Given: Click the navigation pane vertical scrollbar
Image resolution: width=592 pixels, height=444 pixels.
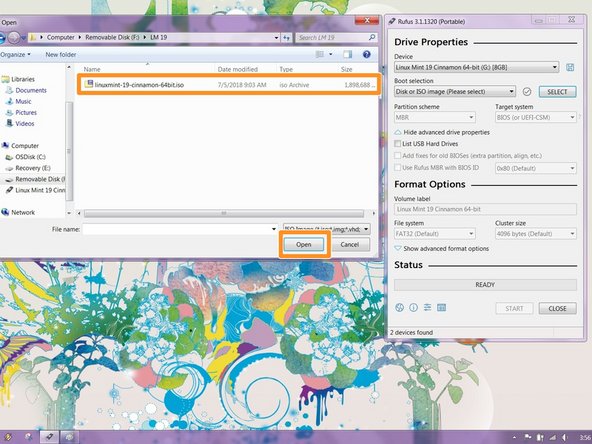Looking at the screenshot, I should pyautogui.click(x=69, y=151).
